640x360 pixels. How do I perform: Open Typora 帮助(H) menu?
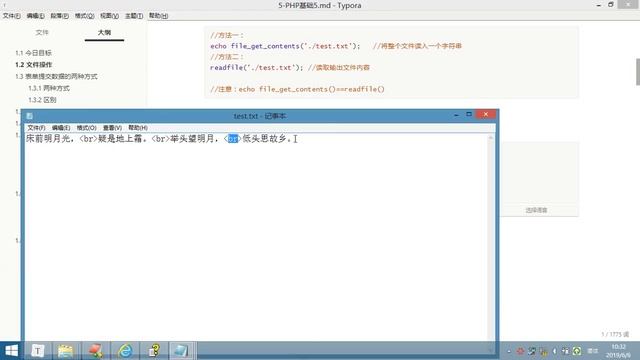tap(158, 16)
